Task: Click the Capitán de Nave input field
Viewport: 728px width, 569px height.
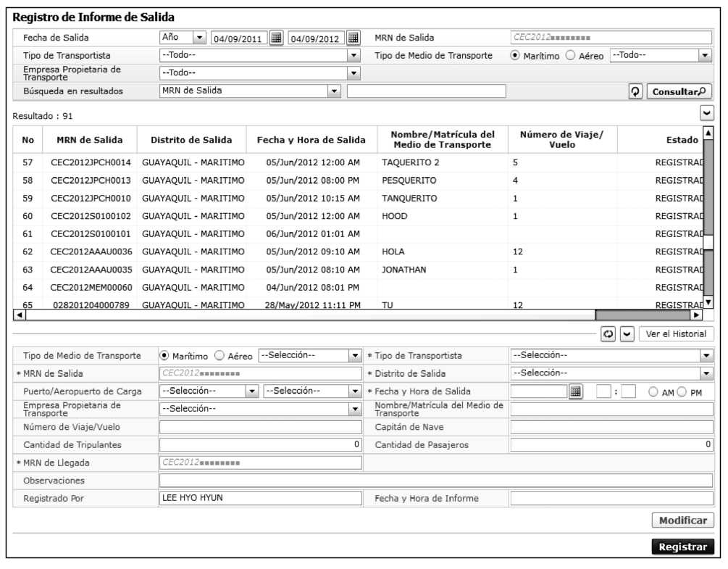Action: (x=611, y=428)
